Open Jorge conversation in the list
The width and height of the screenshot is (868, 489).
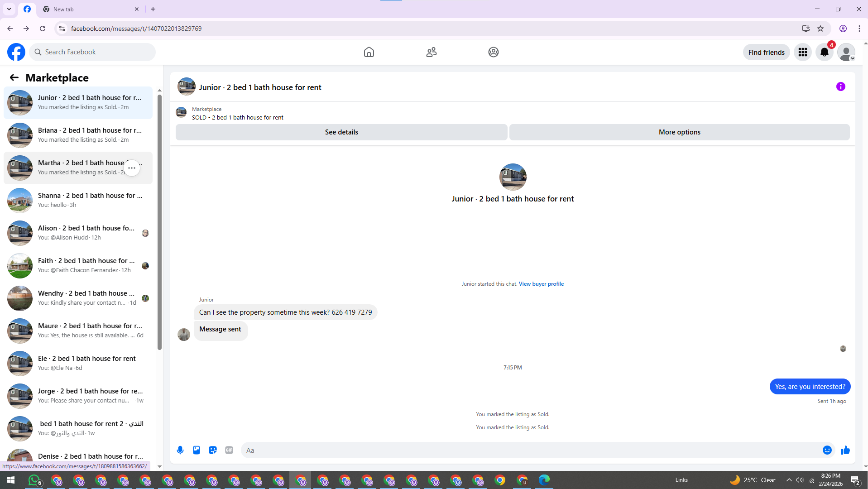[78, 396]
